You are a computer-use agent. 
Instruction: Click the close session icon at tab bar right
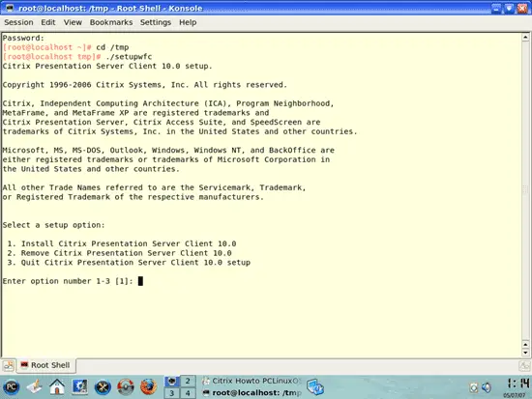pos(524,366)
